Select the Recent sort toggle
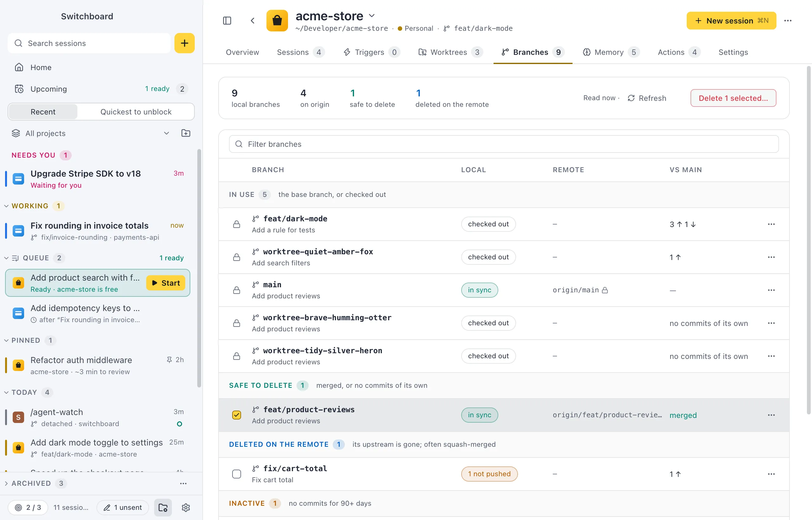Viewport: 812px width, 520px height. (43, 112)
